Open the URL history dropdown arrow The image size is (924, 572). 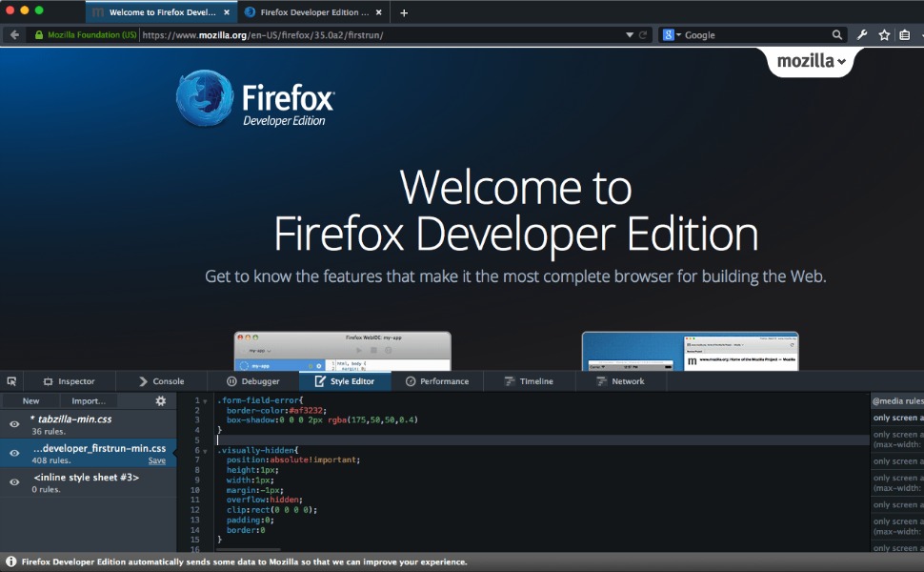(x=630, y=34)
